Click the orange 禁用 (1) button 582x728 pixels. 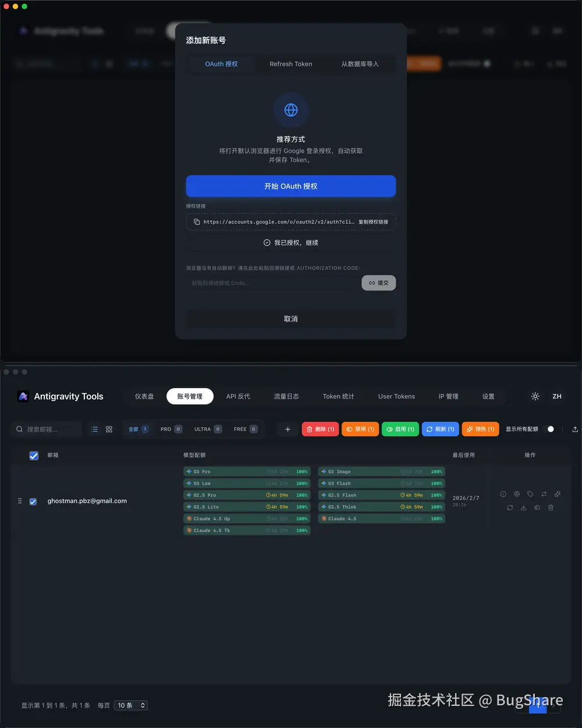(x=360, y=429)
